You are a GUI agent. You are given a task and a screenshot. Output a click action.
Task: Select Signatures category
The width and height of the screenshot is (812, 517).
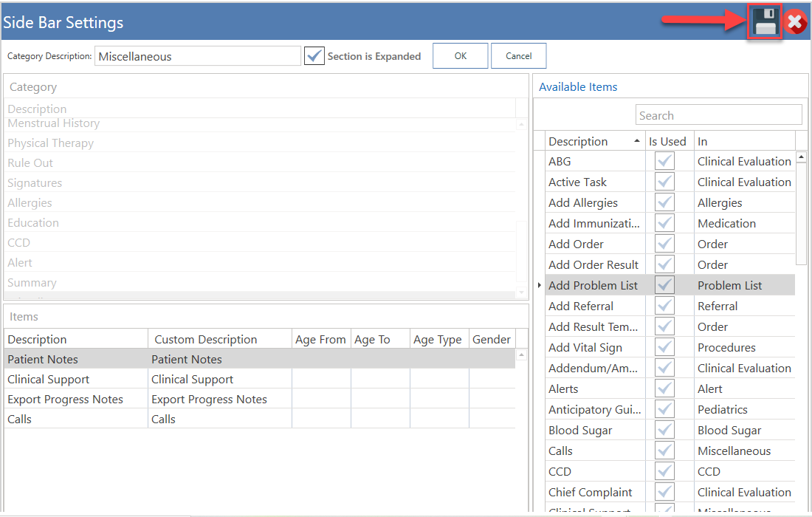(x=259, y=182)
